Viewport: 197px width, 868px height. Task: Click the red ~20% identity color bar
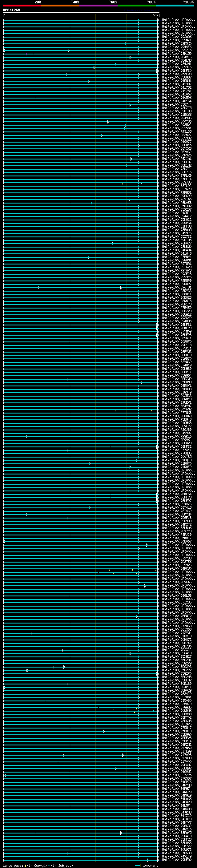22,6
